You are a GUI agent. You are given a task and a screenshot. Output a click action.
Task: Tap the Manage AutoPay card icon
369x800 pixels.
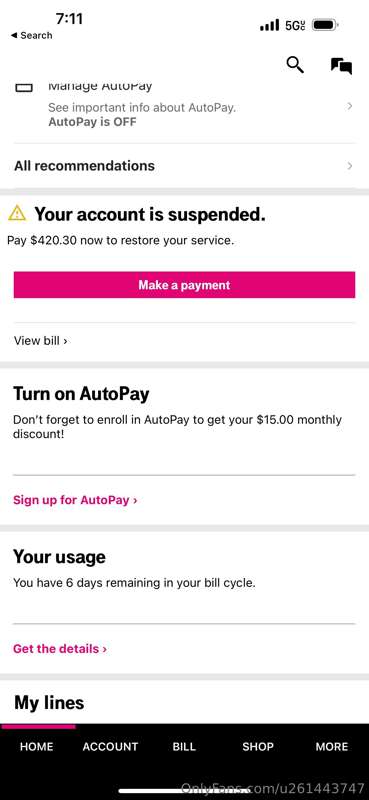point(24,87)
